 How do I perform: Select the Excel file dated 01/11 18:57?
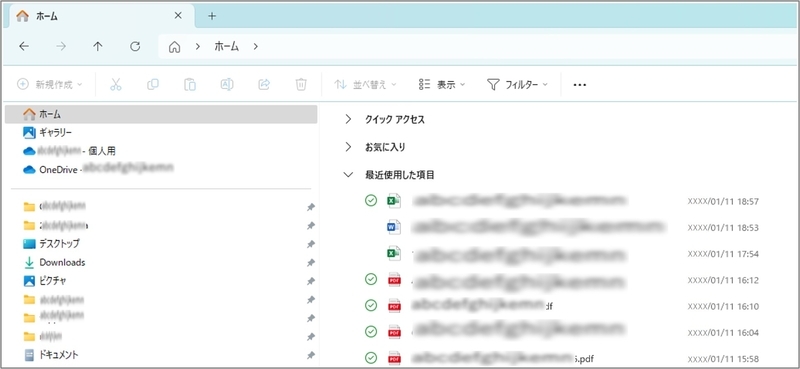(x=561, y=201)
